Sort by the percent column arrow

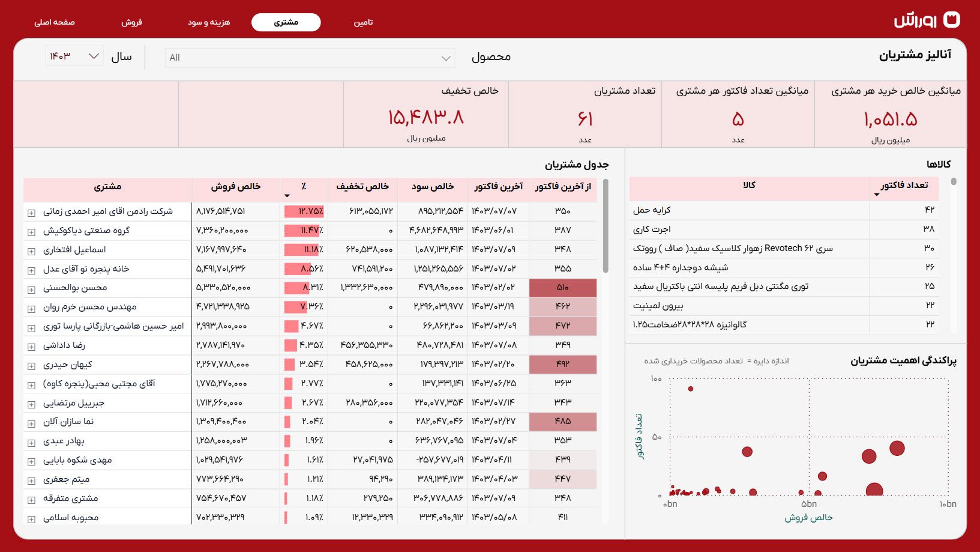click(287, 196)
